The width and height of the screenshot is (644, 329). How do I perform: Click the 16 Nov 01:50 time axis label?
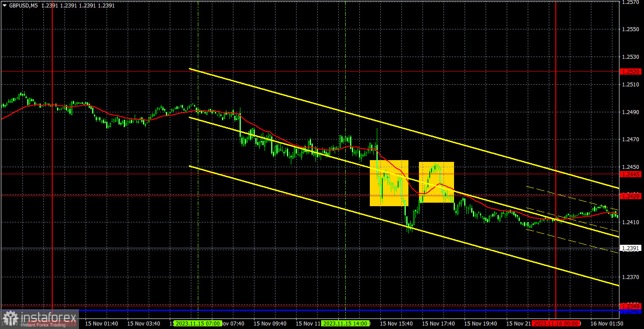(x=607, y=324)
